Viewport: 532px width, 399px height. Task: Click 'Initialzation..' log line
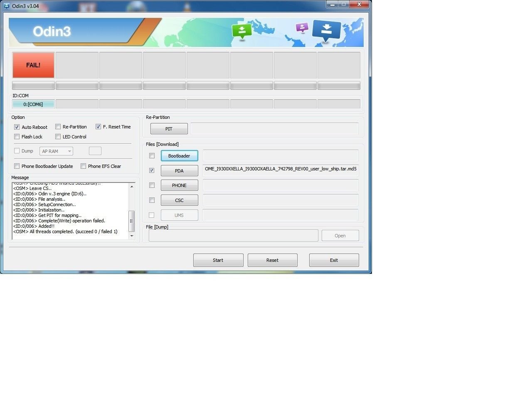pos(39,210)
